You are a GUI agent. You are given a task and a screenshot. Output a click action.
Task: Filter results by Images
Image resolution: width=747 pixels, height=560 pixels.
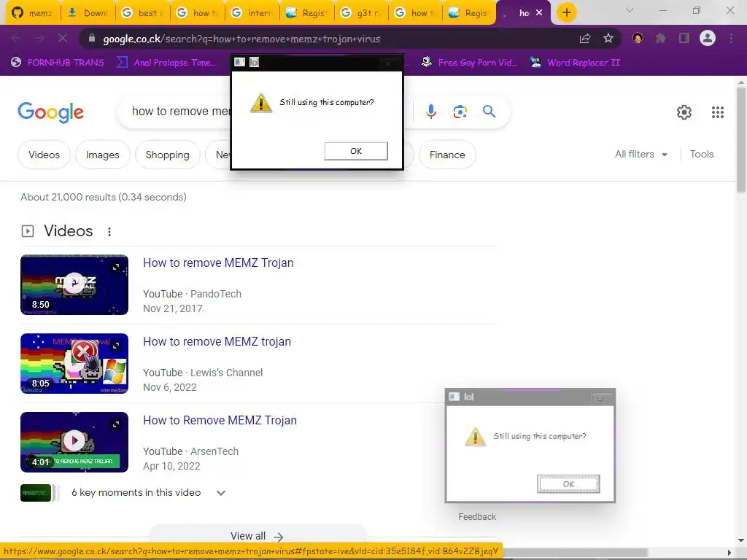pyautogui.click(x=102, y=155)
